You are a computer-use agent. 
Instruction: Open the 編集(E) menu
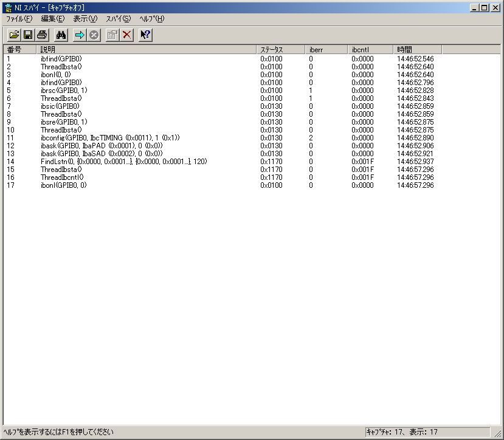(x=53, y=19)
